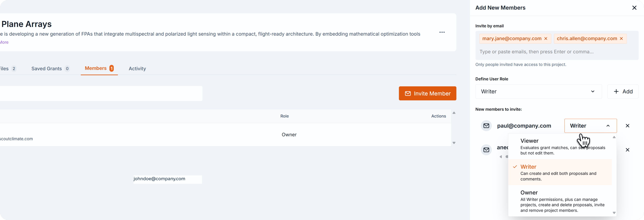Remove chris.allen@company.com email chip
The height and width of the screenshot is (220, 644).
[621, 39]
